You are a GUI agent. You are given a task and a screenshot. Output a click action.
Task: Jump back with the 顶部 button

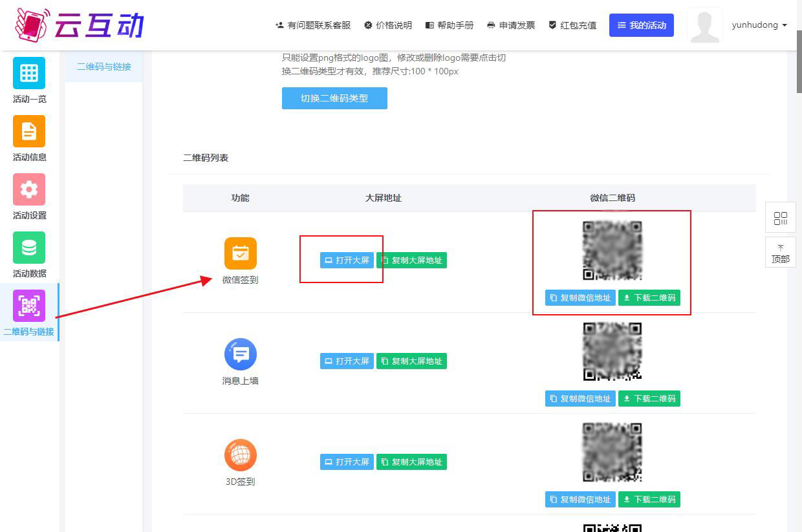[781, 253]
